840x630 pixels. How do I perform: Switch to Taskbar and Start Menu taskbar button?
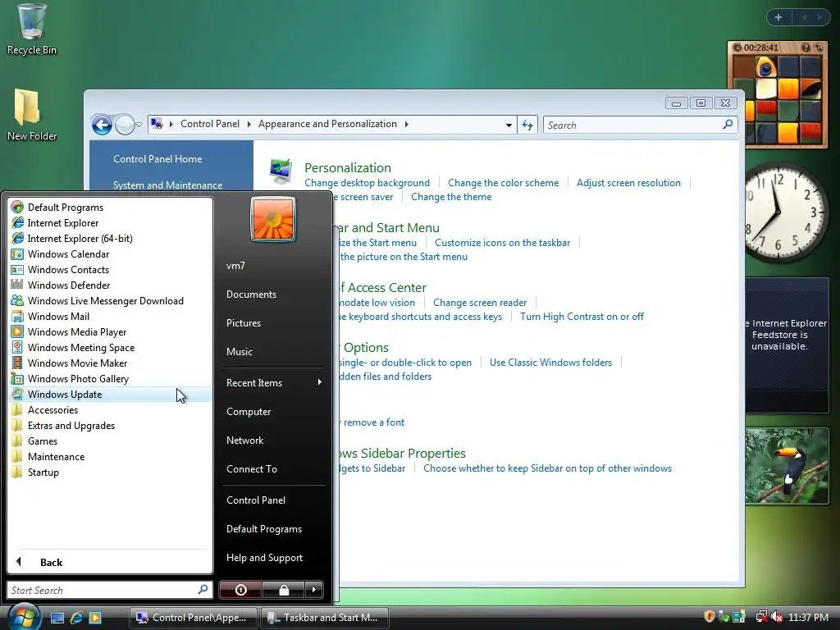pos(325,618)
